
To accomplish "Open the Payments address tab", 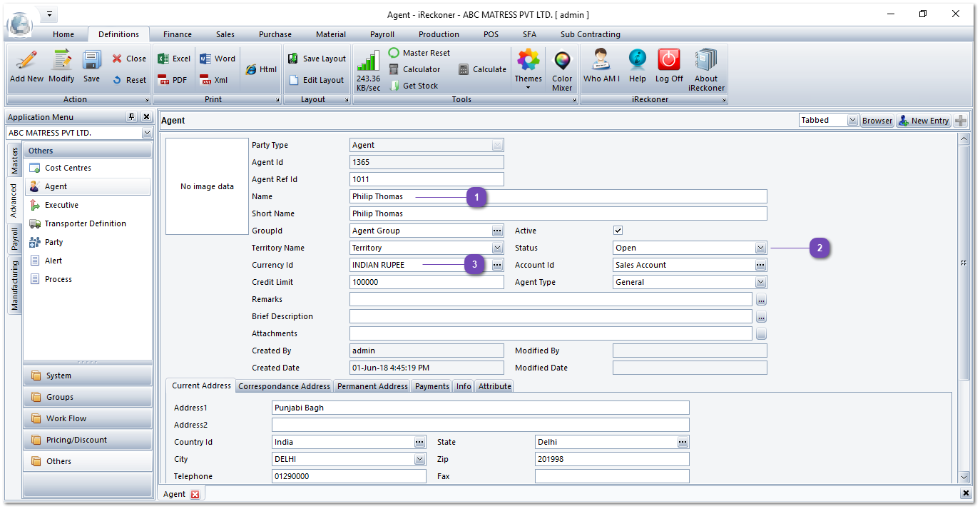I will (x=432, y=386).
